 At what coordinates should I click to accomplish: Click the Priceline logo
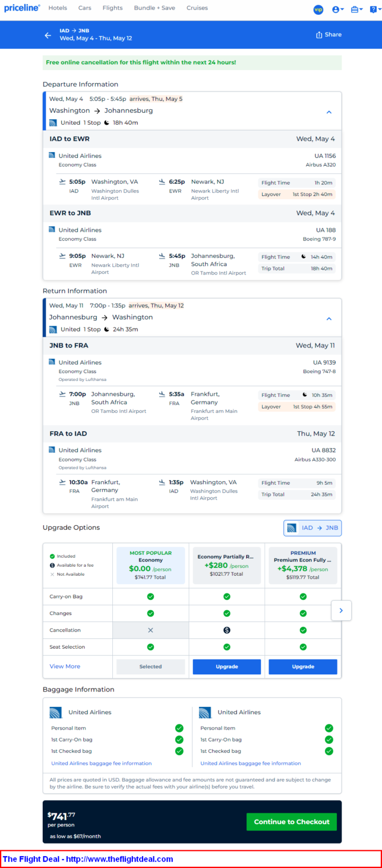pyautogui.click(x=22, y=8)
